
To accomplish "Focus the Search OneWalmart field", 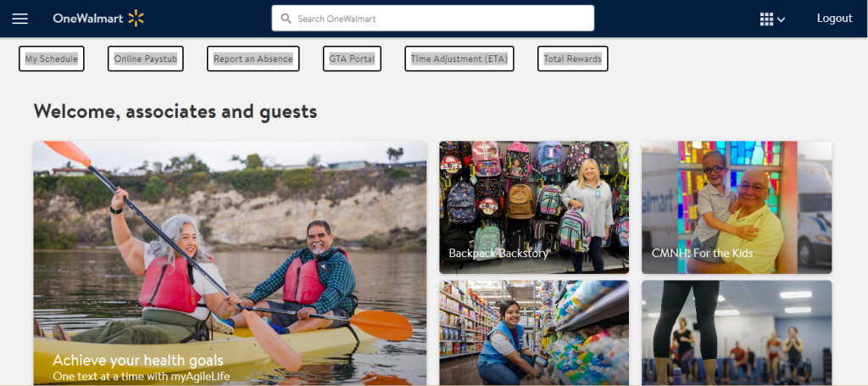I will [433, 19].
